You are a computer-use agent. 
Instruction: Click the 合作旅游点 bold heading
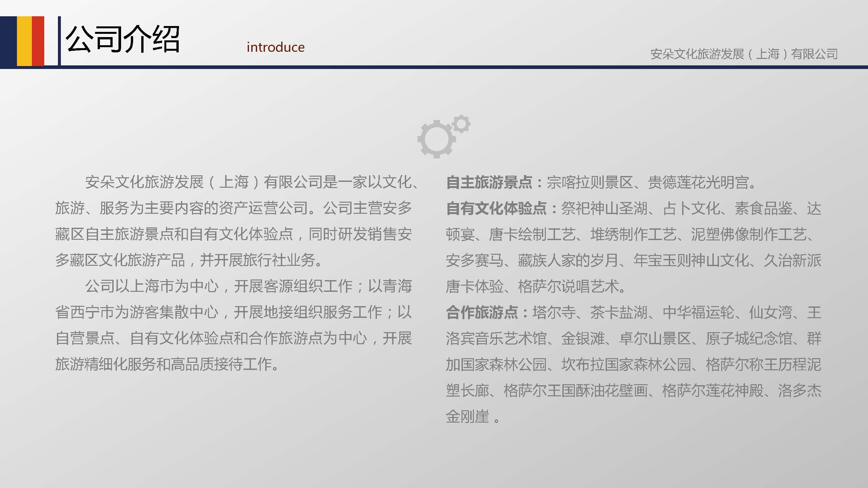(482, 313)
